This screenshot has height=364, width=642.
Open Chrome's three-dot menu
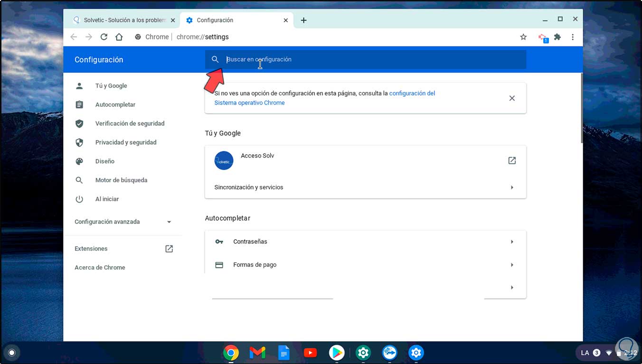click(573, 37)
